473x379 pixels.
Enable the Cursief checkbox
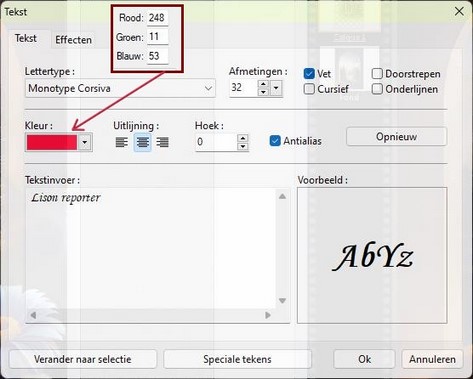point(309,89)
